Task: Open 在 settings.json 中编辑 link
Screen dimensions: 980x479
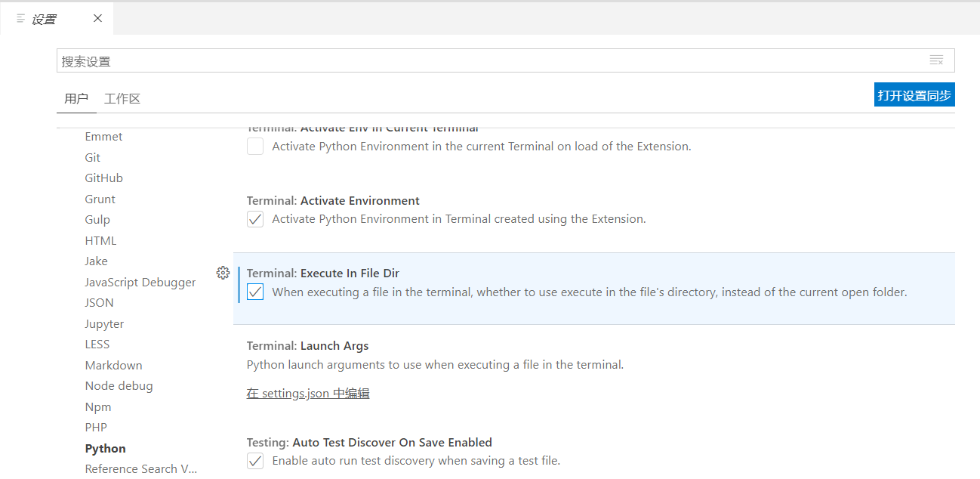Action: coord(307,393)
